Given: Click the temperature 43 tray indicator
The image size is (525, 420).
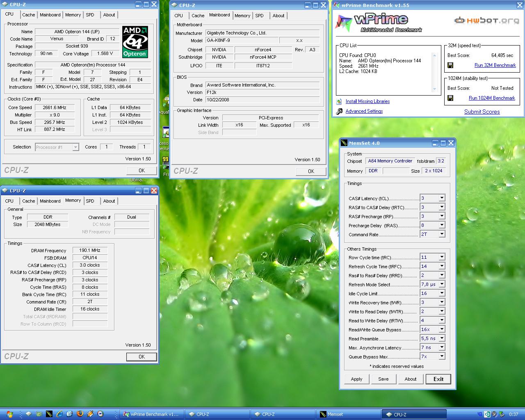Looking at the screenshot, I should click(x=479, y=414).
